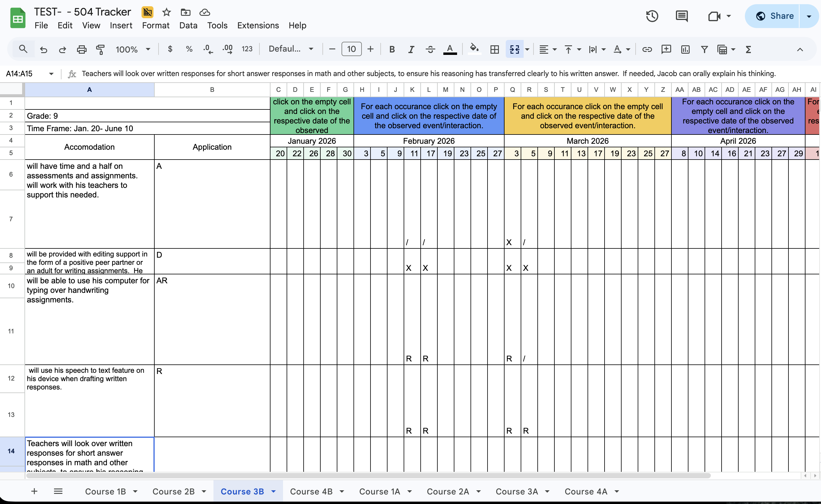Click the insert link icon

coord(647,49)
